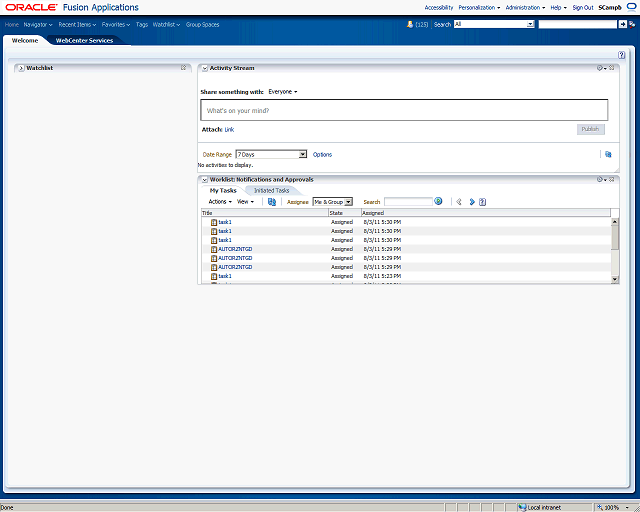Screen dimensions: 640x512
Task: Collapse the Activity Stream panel
Action: click(205, 68)
